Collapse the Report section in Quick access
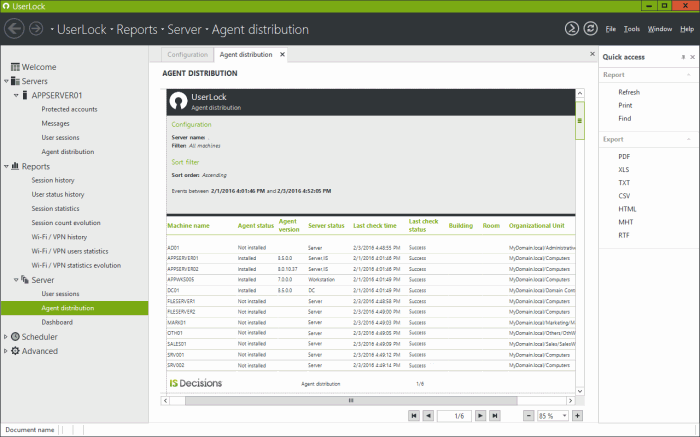Image resolution: width=700 pixels, height=437 pixels. click(689, 75)
